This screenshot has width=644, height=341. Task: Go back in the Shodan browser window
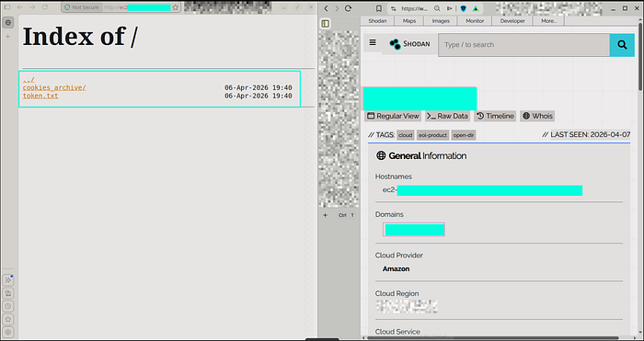click(x=326, y=8)
